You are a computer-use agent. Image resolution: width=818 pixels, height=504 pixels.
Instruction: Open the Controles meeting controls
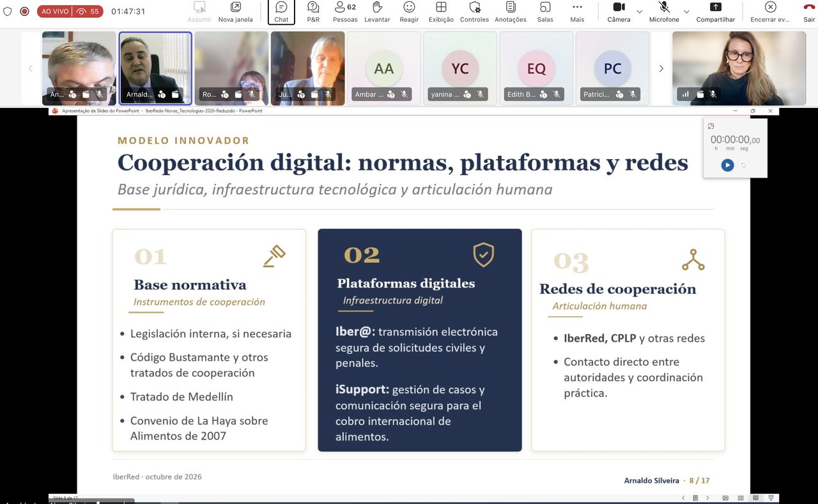tap(475, 11)
